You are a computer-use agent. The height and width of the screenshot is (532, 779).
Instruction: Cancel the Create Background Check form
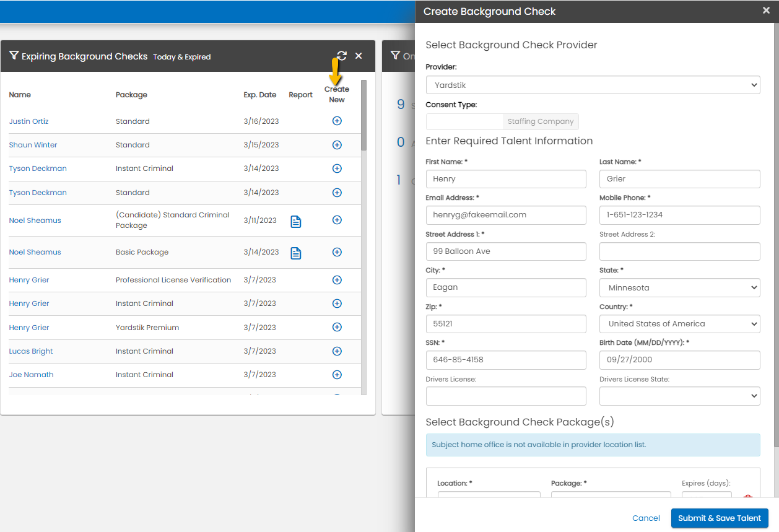click(x=646, y=518)
